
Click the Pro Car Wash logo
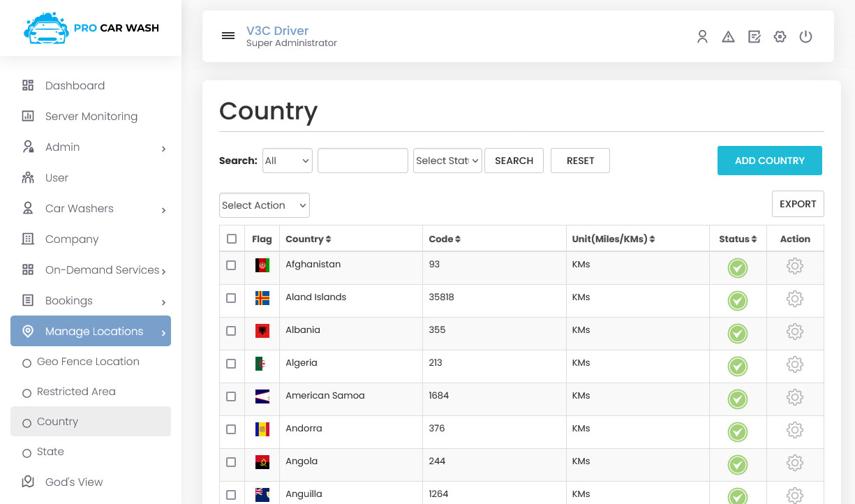91,29
